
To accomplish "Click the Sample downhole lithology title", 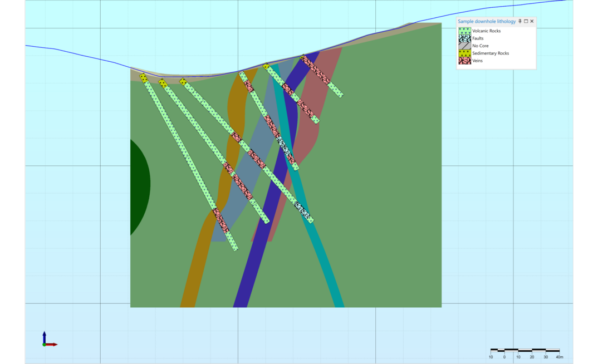I will (x=487, y=21).
